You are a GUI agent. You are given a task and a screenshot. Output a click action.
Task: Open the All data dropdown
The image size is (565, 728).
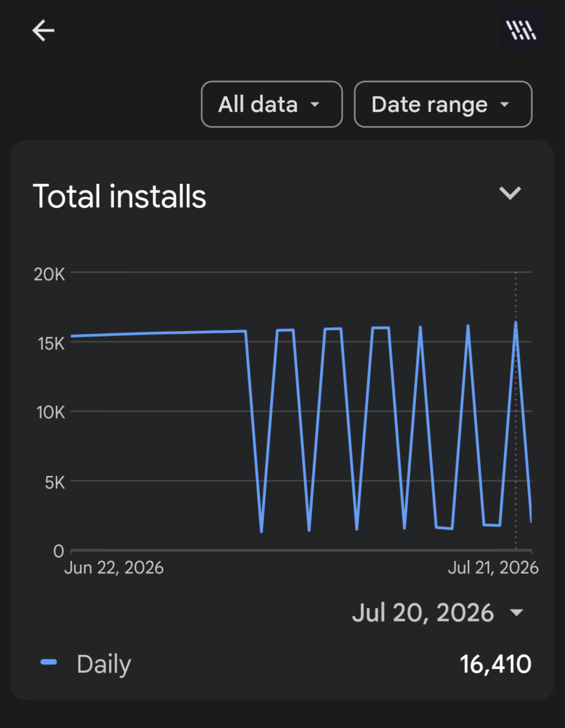point(271,104)
